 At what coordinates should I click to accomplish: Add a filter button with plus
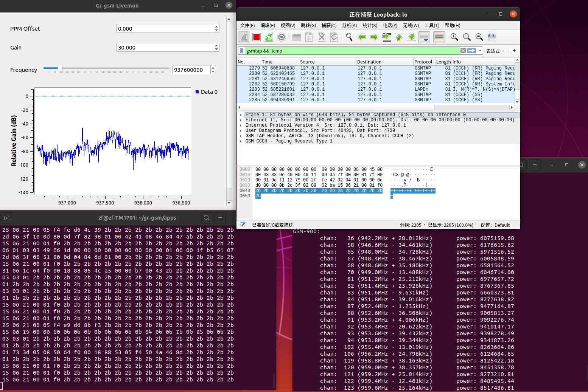pos(514,51)
